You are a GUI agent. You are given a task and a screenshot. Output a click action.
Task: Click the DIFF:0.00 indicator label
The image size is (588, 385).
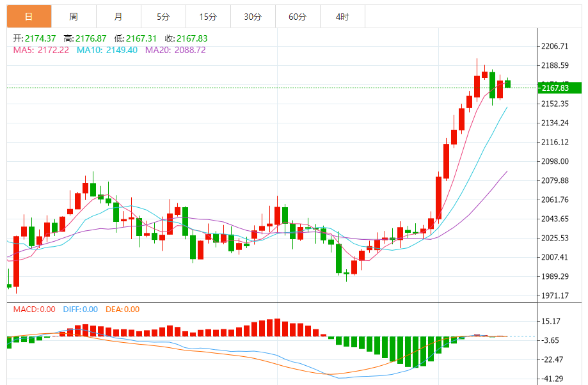[80, 310]
